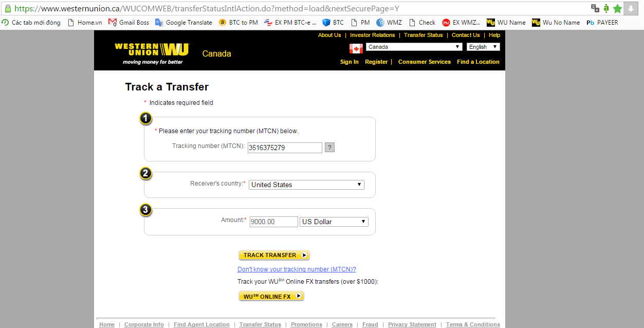644x328 pixels.
Task: Open the EX PM BTC-e bookmark
Action: [290, 23]
